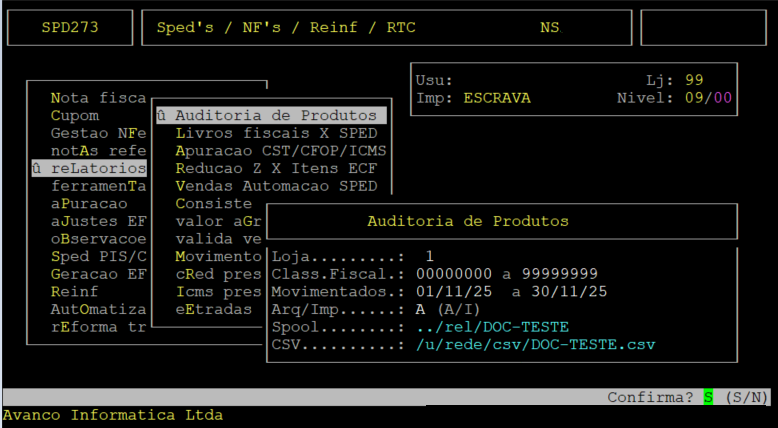Choose 'Apuracao CST/CFOP/ICMS' in the submenu
This screenshot has height=428, width=778.
(280, 150)
